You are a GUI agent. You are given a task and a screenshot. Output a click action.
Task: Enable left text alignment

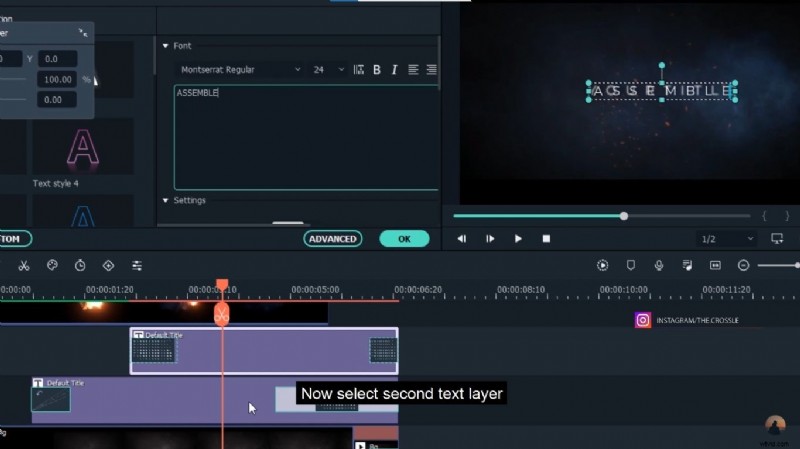413,70
